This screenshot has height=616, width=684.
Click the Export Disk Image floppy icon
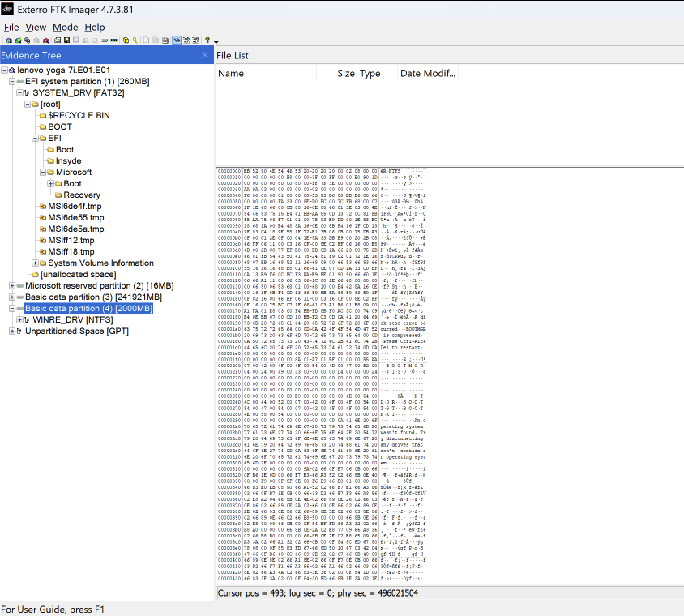(x=66, y=41)
